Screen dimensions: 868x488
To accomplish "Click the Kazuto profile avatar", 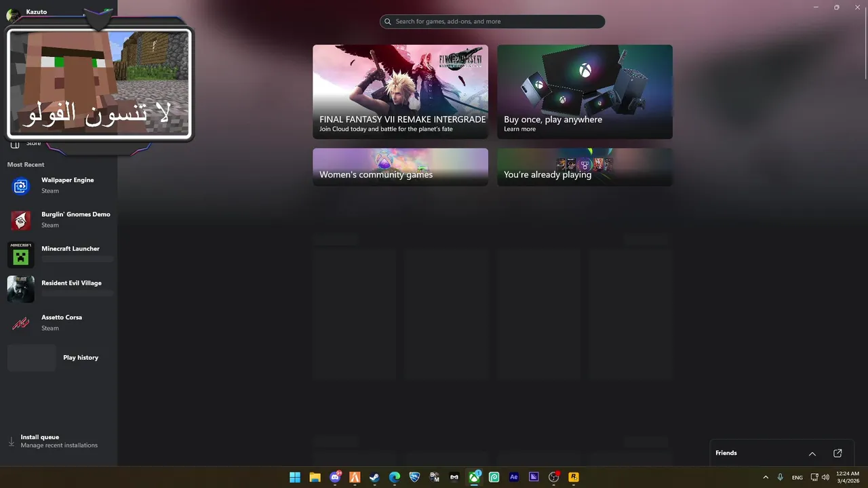I will [12, 15].
